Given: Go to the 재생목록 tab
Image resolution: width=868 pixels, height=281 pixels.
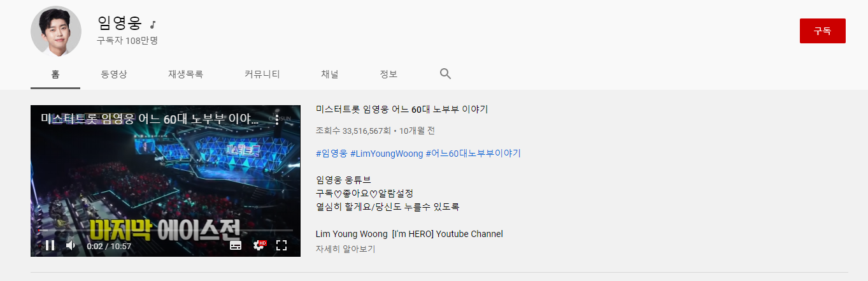Looking at the screenshot, I should pyautogui.click(x=186, y=74).
